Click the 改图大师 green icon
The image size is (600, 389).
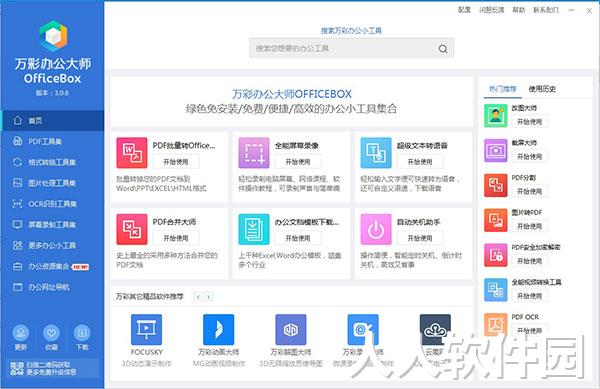pos(496,116)
